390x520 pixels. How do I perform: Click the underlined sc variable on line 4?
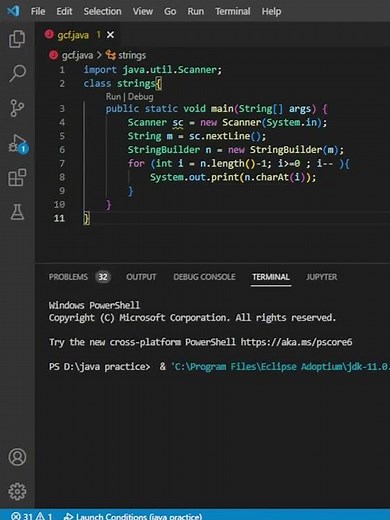click(178, 123)
